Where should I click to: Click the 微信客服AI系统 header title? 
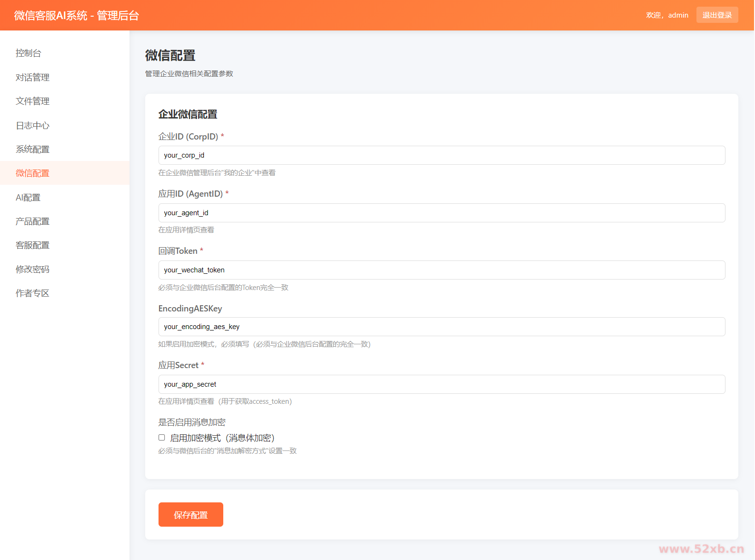(77, 15)
